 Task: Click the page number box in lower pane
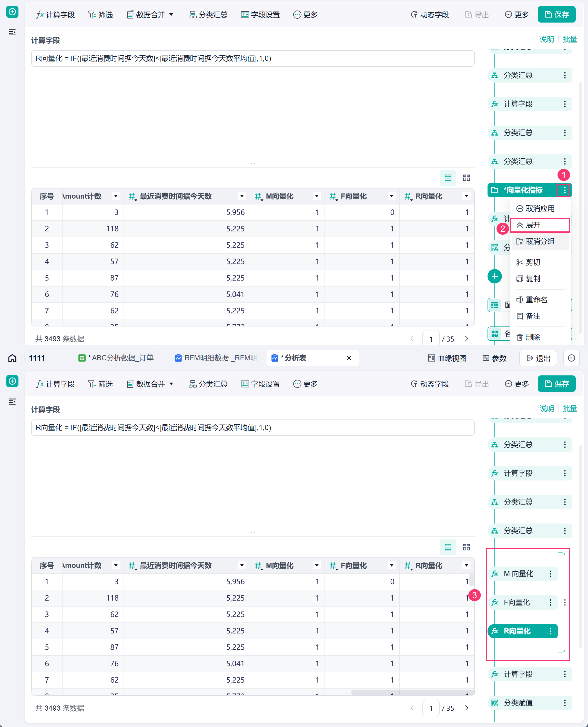point(431,708)
